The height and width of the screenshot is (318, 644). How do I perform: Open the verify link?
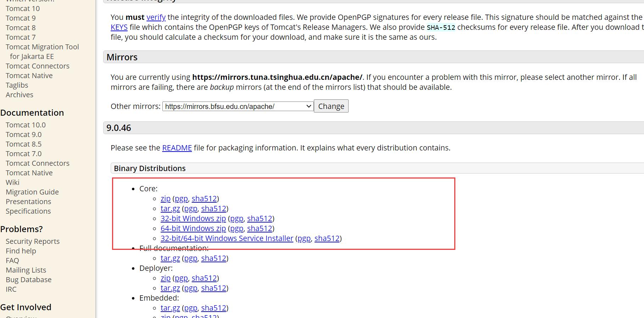pos(156,17)
